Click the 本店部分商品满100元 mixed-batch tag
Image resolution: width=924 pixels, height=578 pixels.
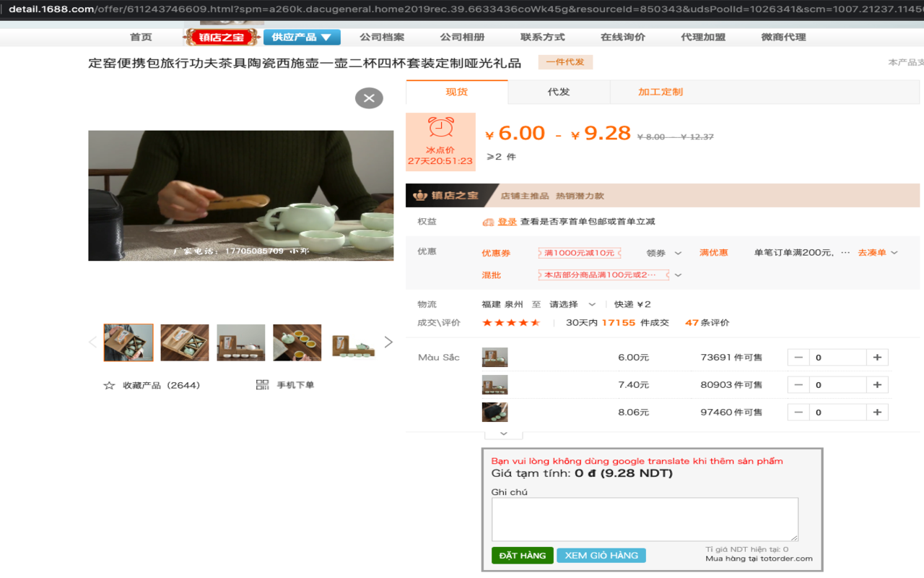tap(603, 275)
